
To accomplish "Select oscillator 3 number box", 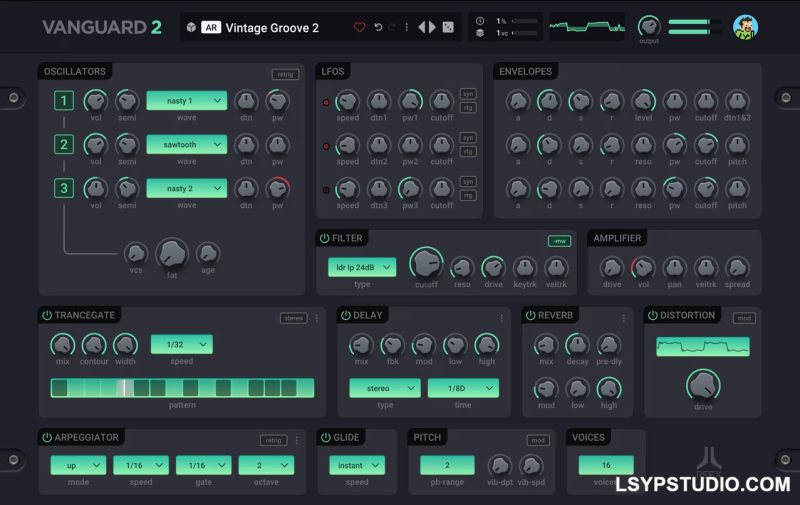I will click(64, 188).
